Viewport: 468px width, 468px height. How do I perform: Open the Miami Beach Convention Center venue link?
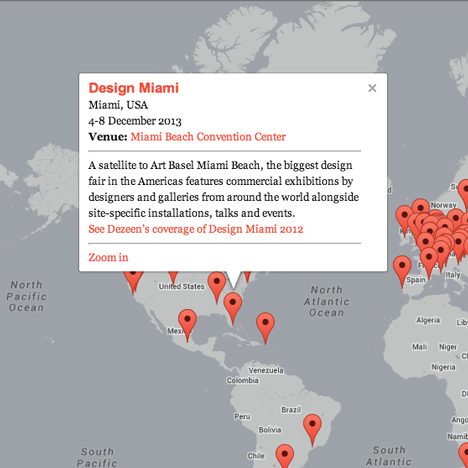coord(208,137)
